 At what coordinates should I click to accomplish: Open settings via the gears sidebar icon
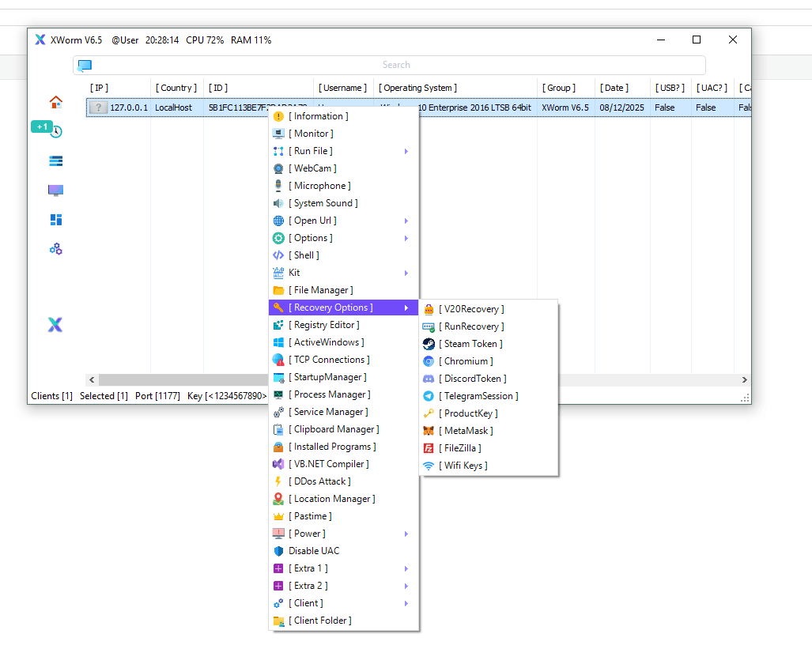55,249
